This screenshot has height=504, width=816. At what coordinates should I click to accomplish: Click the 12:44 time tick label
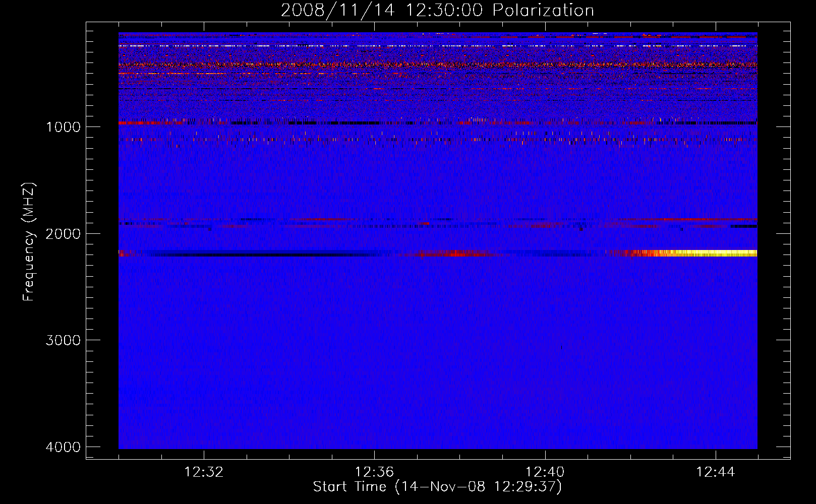pyautogui.click(x=716, y=472)
